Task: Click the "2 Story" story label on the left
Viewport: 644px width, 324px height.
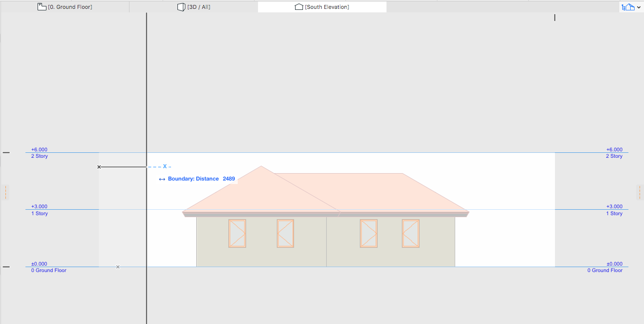Action: tap(40, 156)
